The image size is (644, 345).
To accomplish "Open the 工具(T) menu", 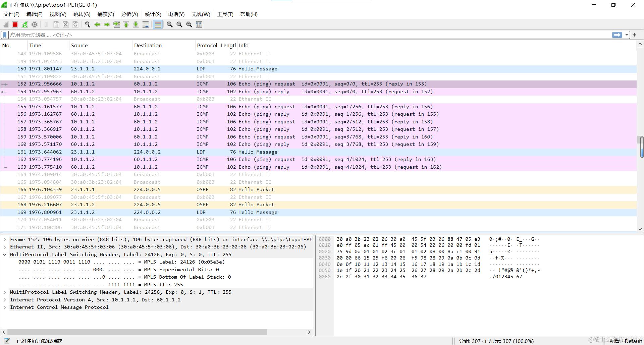I will click(225, 14).
